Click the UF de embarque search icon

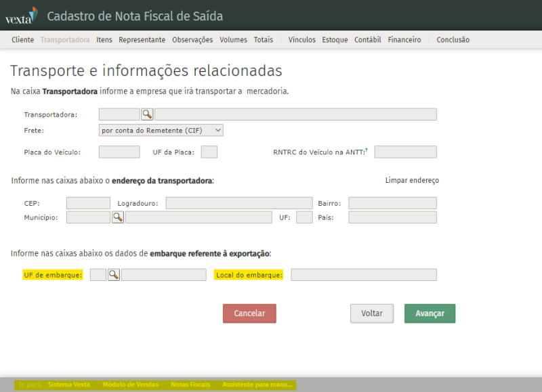(114, 275)
